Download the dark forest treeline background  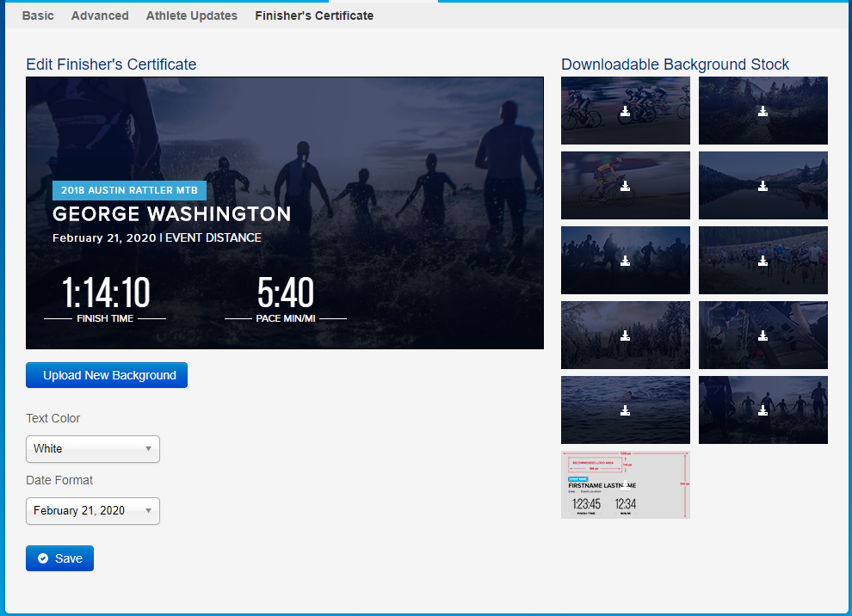coord(762,111)
